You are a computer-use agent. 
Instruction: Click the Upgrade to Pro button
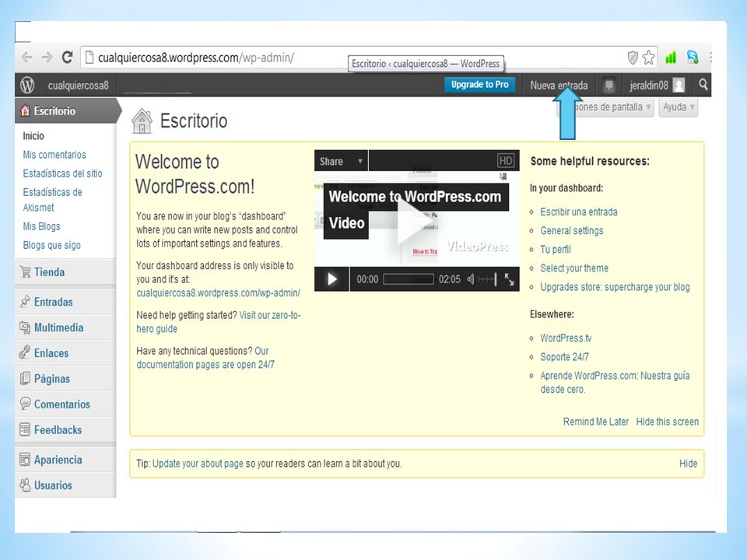tap(480, 85)
